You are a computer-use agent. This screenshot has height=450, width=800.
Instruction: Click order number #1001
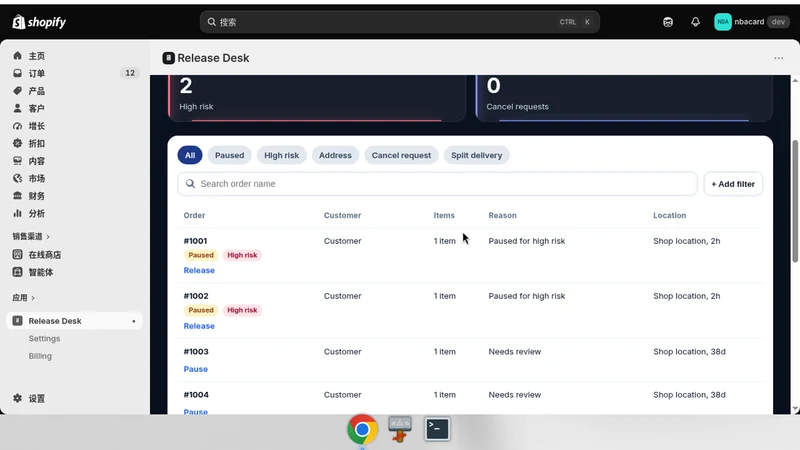pyautogui.click(x=195, y=241)
